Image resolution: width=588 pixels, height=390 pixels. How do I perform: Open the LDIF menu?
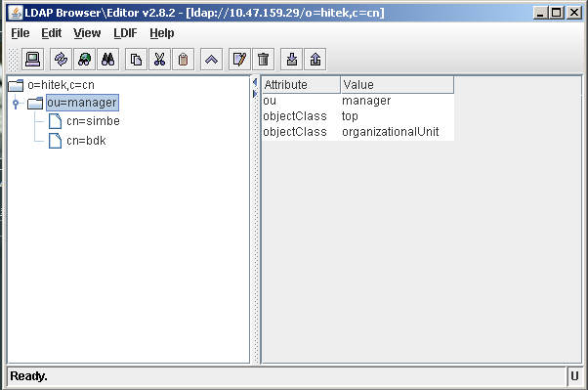(125, 33)
